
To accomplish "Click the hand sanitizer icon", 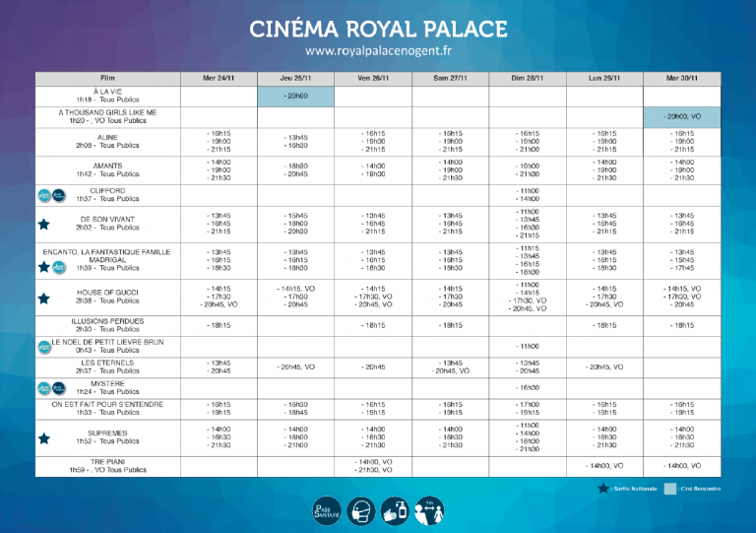I will point(395,509).
